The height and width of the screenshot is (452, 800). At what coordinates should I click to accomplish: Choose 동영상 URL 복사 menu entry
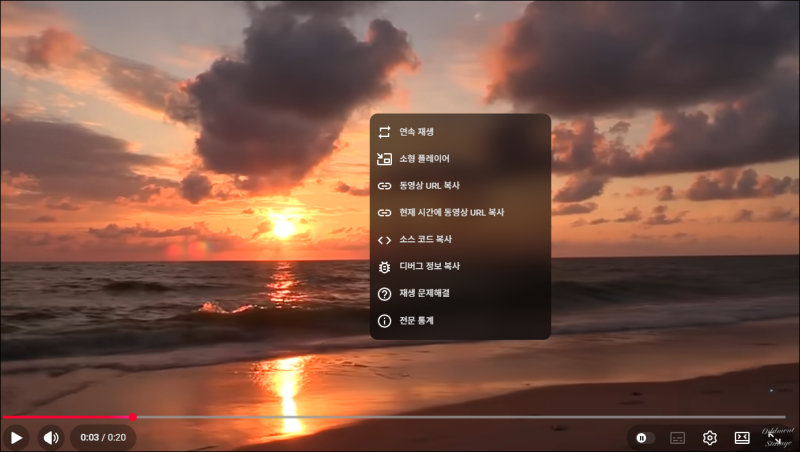[x=460, y=186]
